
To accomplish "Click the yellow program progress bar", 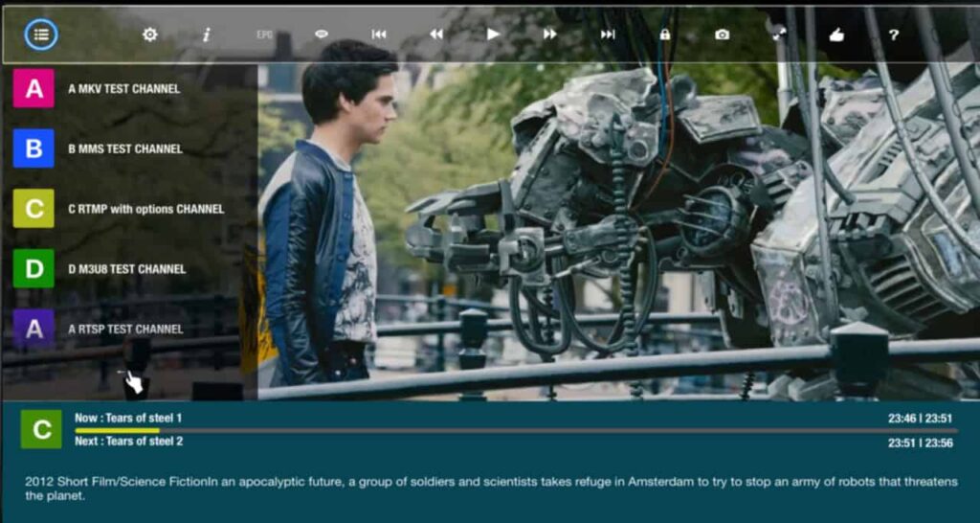I will [516, 430].
